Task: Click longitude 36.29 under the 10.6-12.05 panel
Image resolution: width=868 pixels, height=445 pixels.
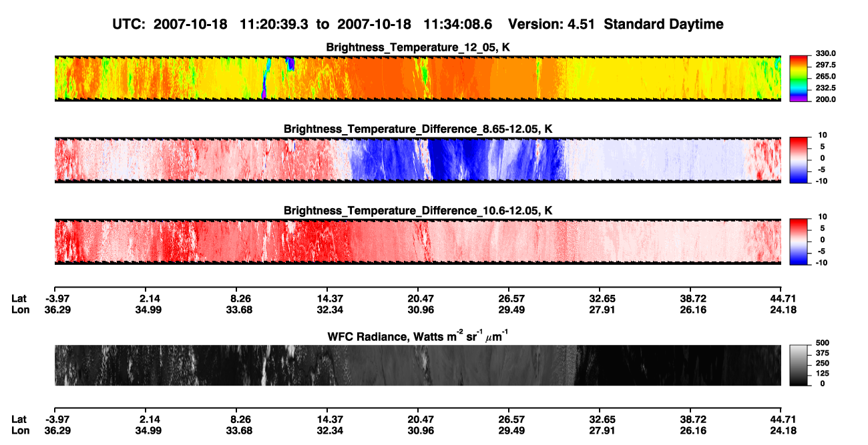Action: pos(57,310)
